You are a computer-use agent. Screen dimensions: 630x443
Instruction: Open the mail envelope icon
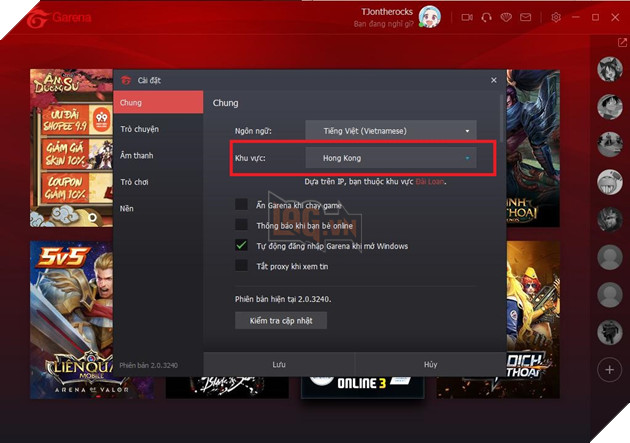(527, 17)
